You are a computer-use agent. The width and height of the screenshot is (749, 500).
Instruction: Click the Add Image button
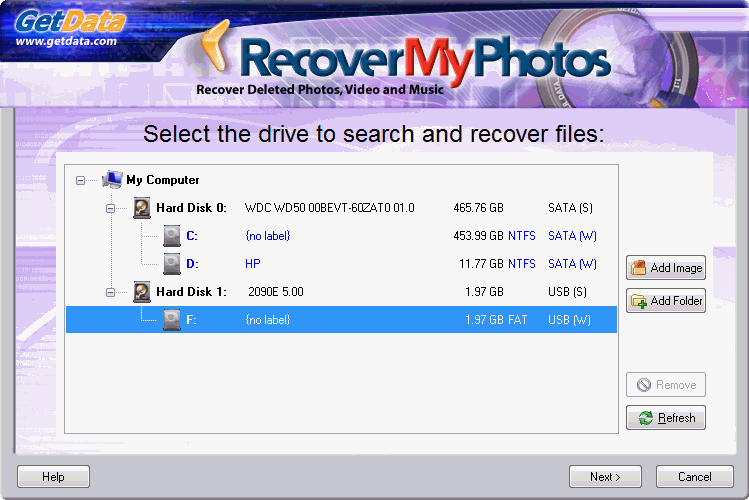click(666, 268)
